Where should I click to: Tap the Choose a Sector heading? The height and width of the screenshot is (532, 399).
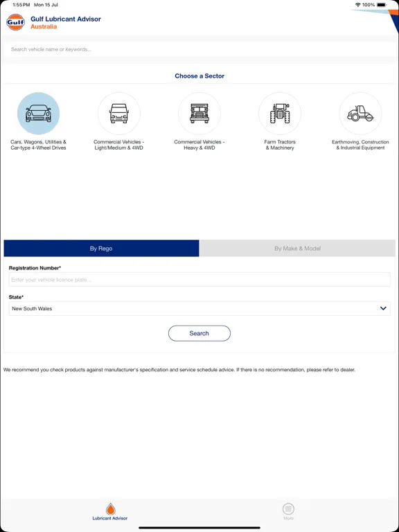199,76
